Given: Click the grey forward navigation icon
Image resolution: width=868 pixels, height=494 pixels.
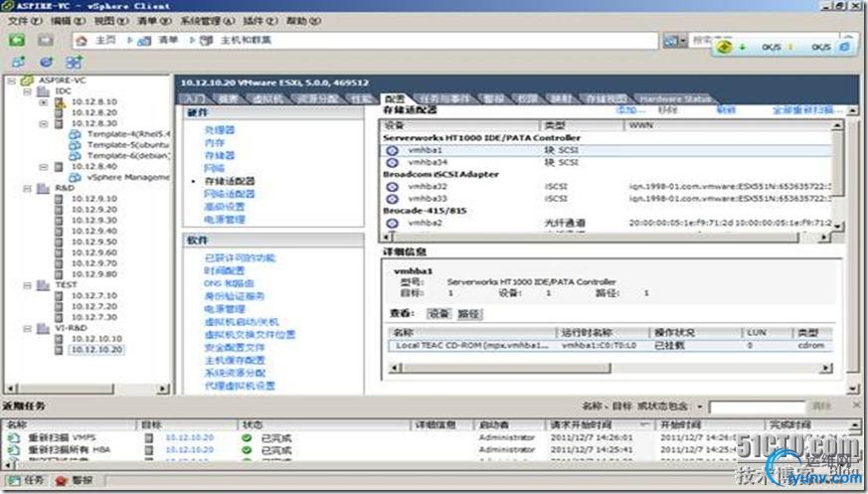Looking at the screenshot, I should (x=46, y=41).
